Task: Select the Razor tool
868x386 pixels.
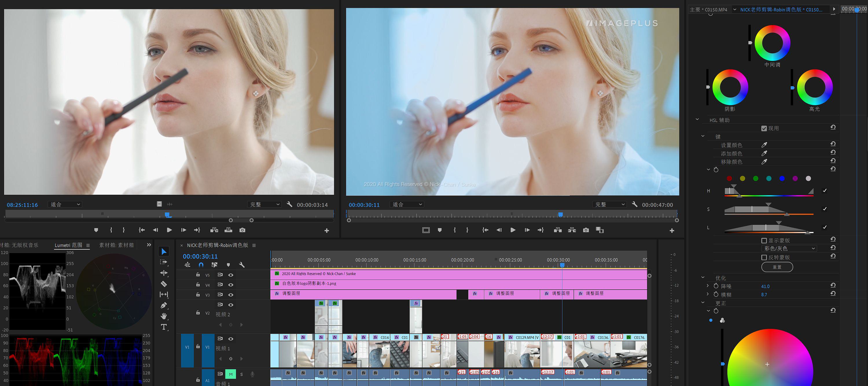Action: (x=164, y=284)
